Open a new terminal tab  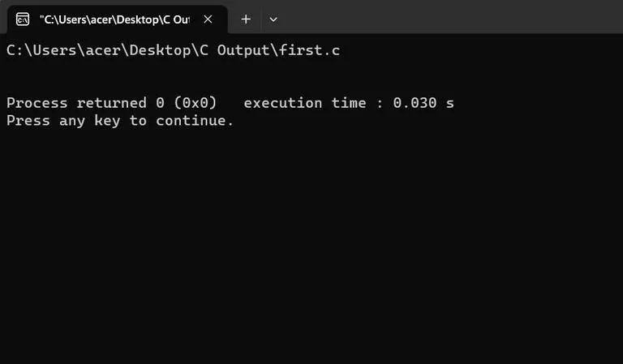click(246, 19)
